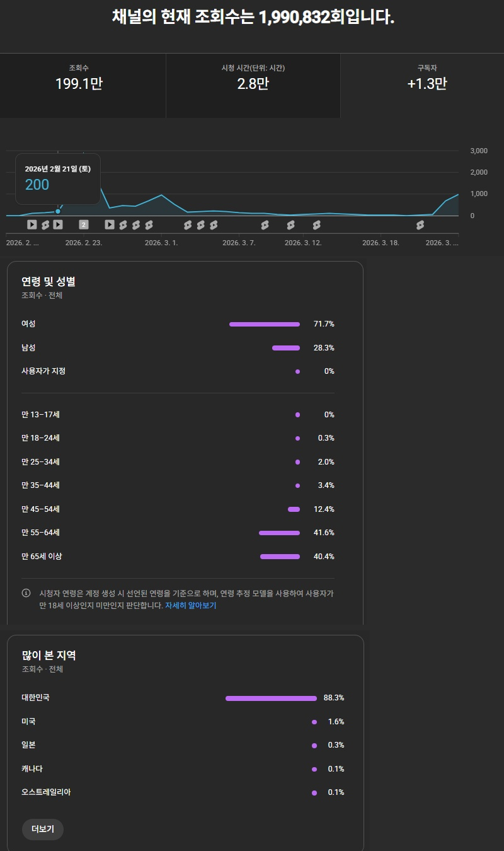Click the second video marker left of the '2' badge
Image resolution: width=504 pixels, height=851 pixels.
58,224
